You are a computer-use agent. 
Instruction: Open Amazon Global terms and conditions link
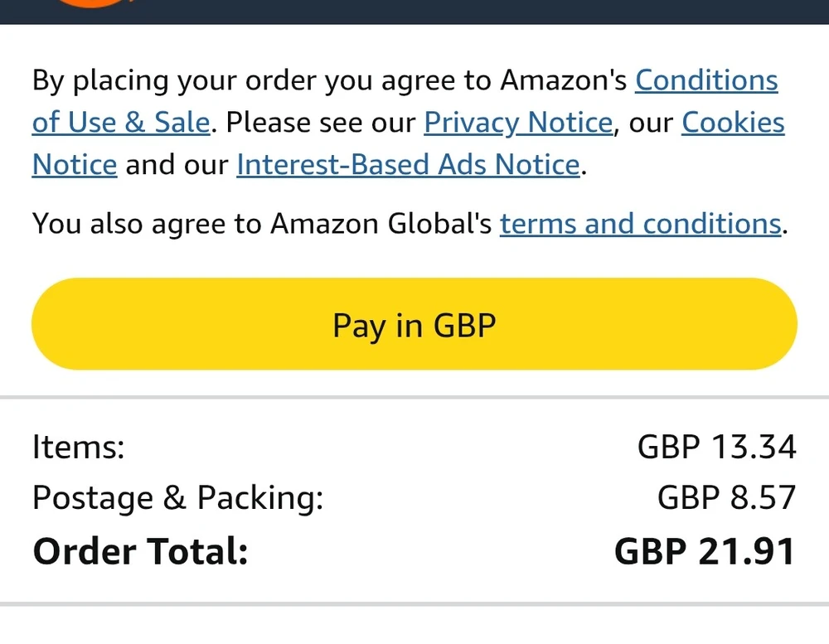(x=640, y=224)
